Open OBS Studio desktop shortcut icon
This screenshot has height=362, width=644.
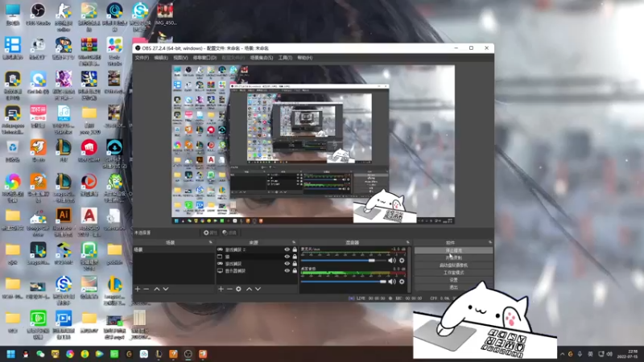(38, 14)
